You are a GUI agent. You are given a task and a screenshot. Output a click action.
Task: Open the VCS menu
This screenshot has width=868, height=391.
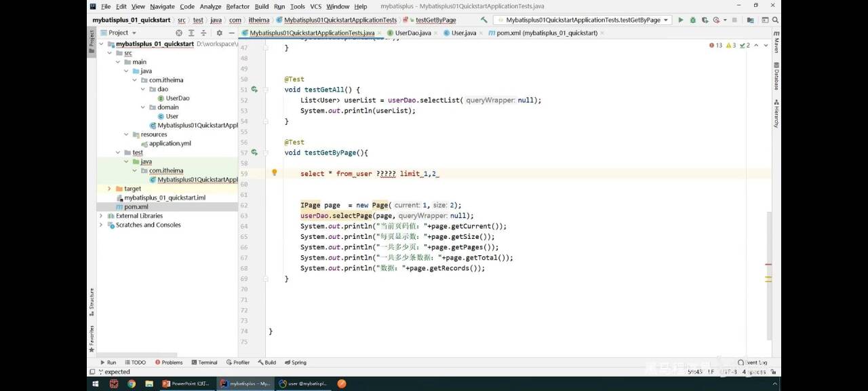click(315, 6)
